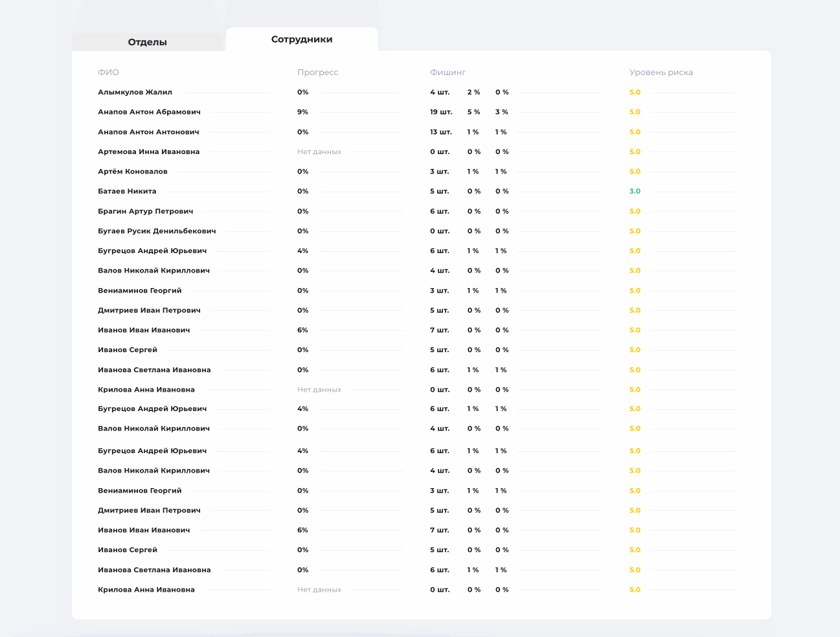
Task: Open employee Алымкулов Жалил
Action: 135,93
